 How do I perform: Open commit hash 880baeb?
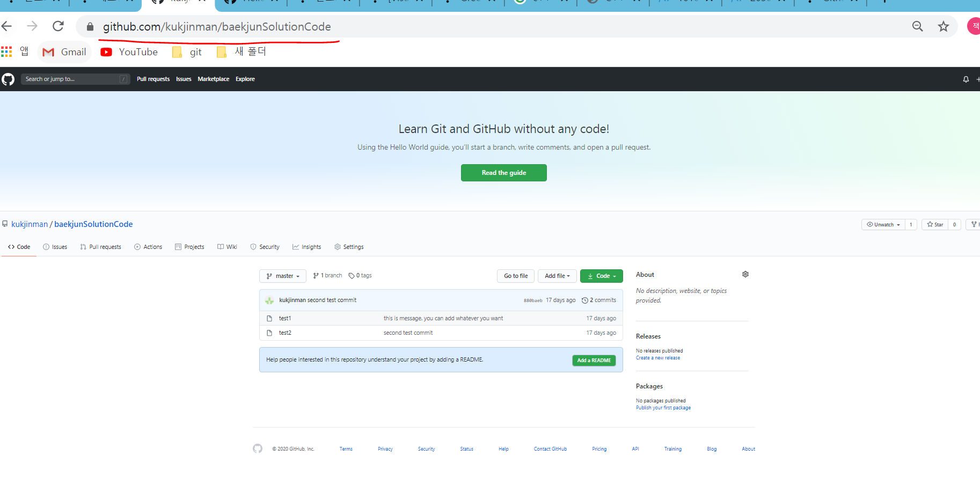pyautogui.click(x=533, y=300)
